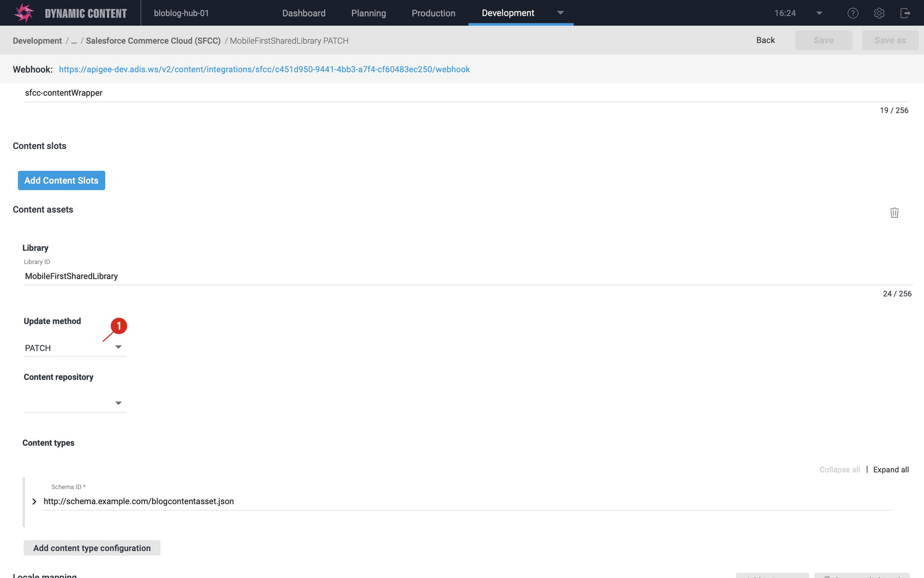Click the Content slots heading
Viewport: 924px width, 578px height.
point(39,146)
